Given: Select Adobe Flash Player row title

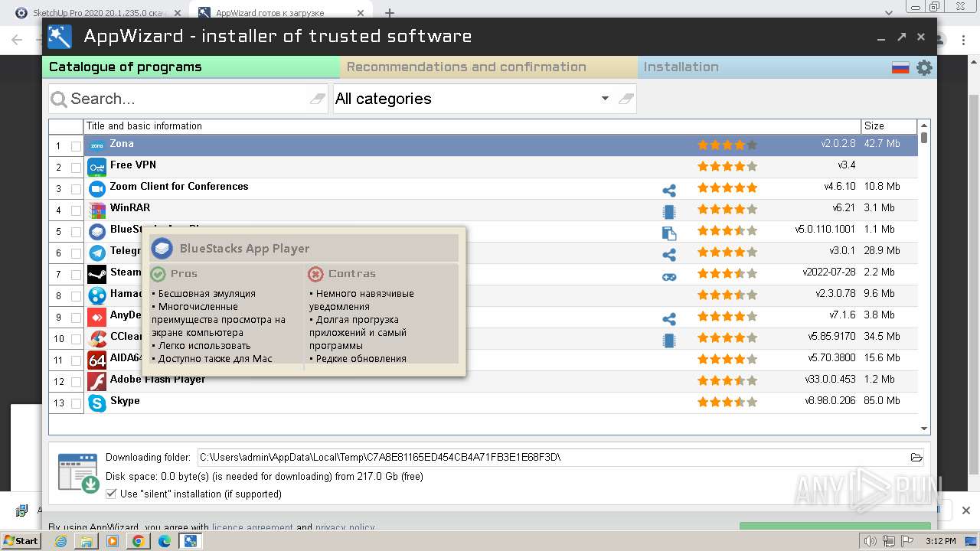Looking at the screenshot, I should 158,380.
